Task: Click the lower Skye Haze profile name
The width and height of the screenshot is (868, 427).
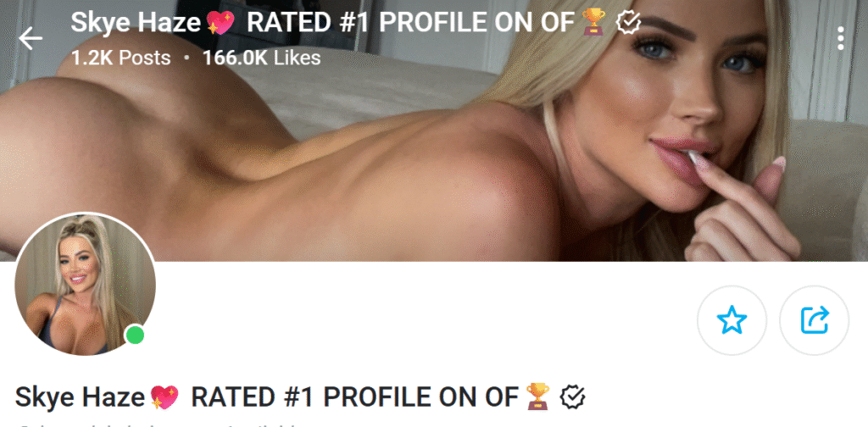Action: (81, 397)
